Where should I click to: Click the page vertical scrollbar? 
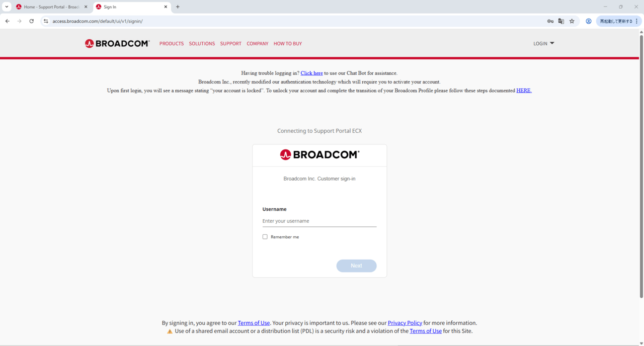point(640,163)
